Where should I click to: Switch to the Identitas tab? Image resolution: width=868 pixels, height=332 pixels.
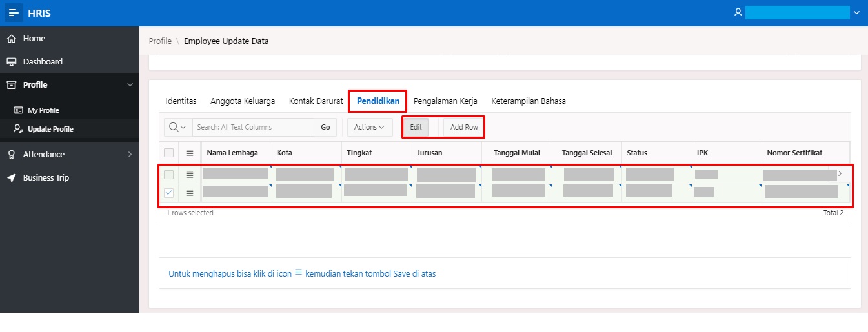pos(181,101)
